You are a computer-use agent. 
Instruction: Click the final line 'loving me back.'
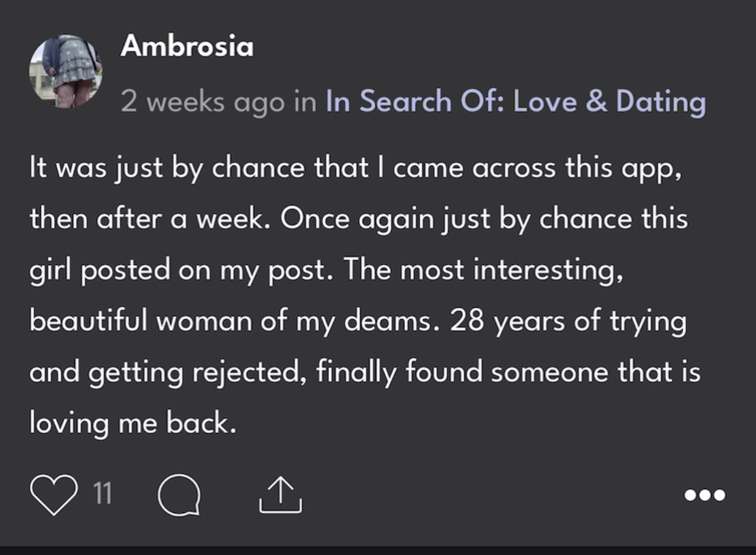pyautogui.click(x=133, y=423)
